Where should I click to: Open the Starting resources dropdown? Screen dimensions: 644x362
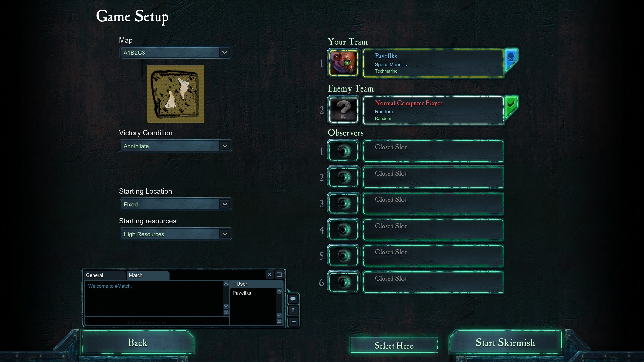click(176, 234)
